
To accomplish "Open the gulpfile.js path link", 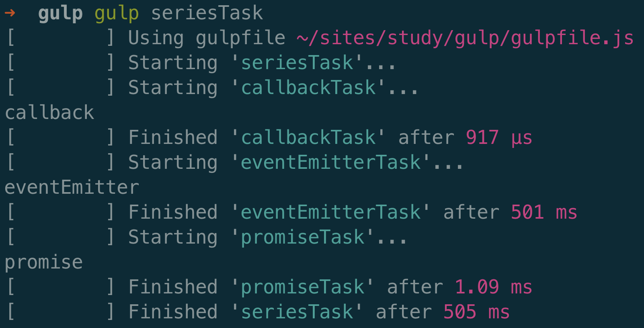I will 465,38.
